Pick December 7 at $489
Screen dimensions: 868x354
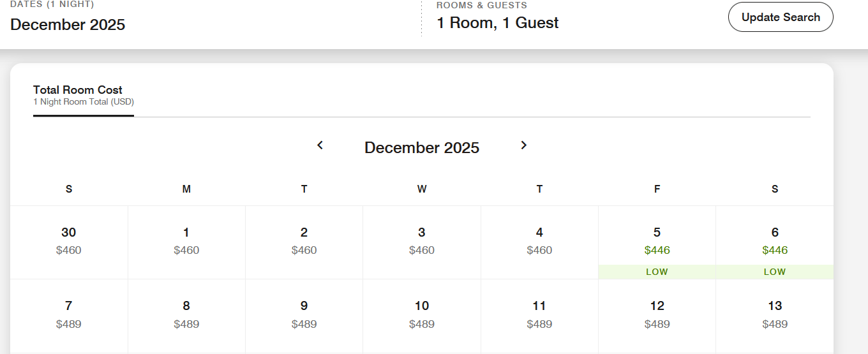point(69,314)
